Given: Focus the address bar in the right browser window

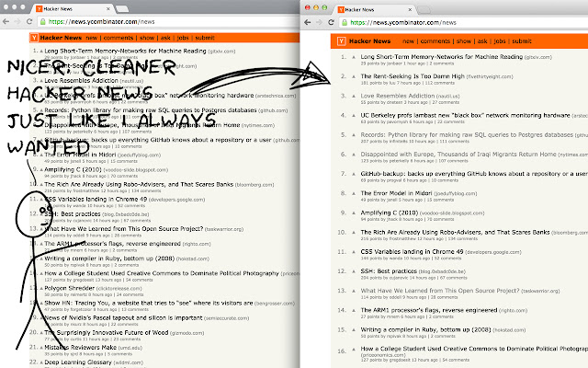Looking at the screenshot, I should (464, 22).
